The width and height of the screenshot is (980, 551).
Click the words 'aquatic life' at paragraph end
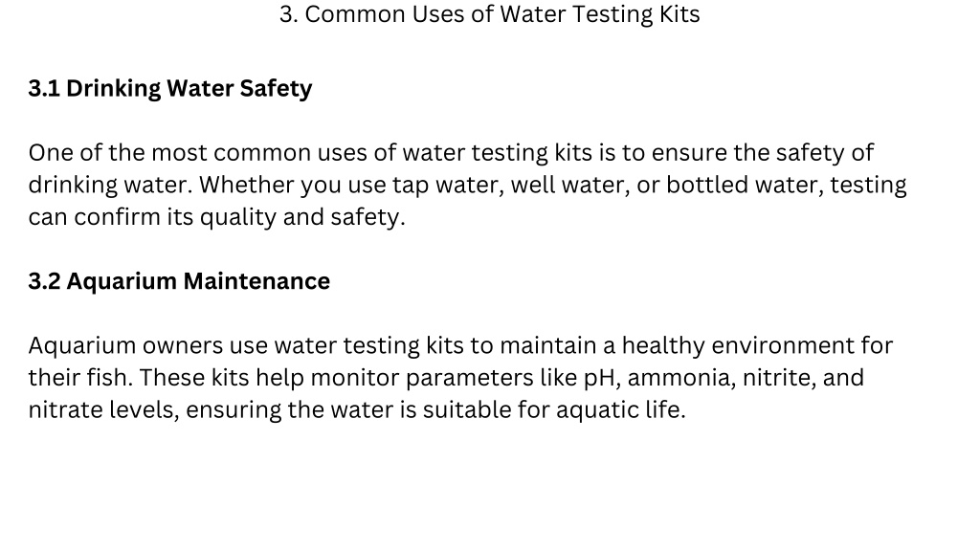pos(620,410)
